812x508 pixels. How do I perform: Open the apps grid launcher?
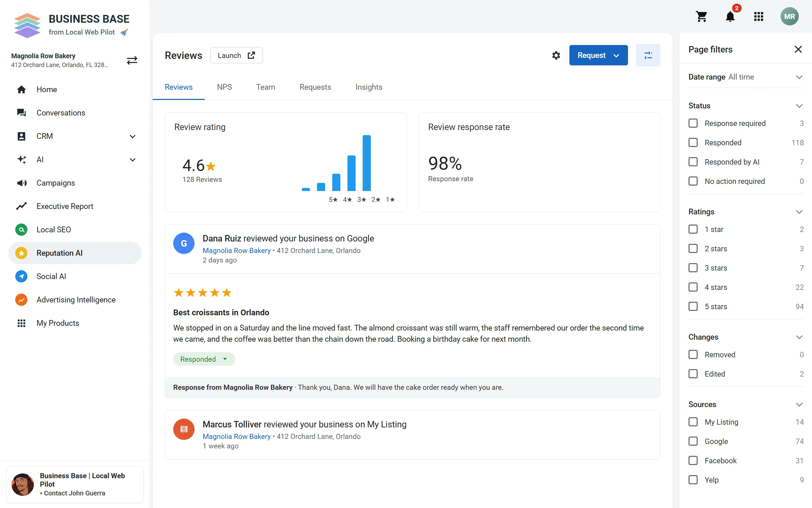pos(759,16)
